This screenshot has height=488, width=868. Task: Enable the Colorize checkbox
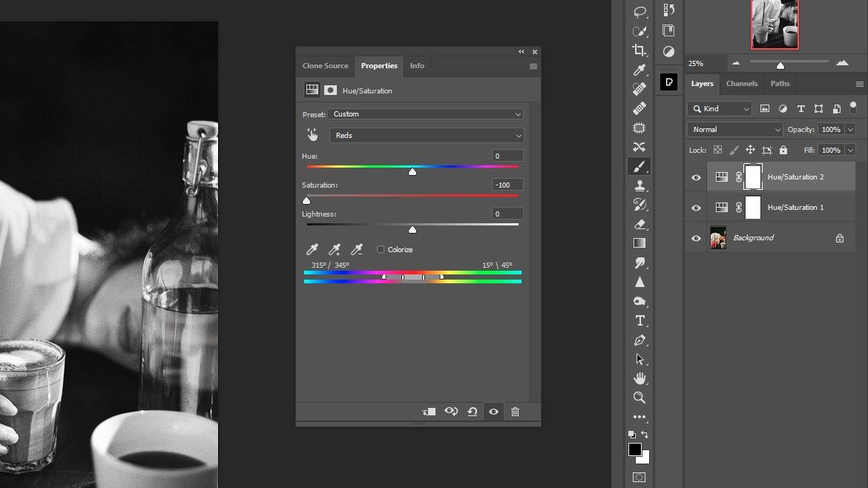[x=381, y=249]
